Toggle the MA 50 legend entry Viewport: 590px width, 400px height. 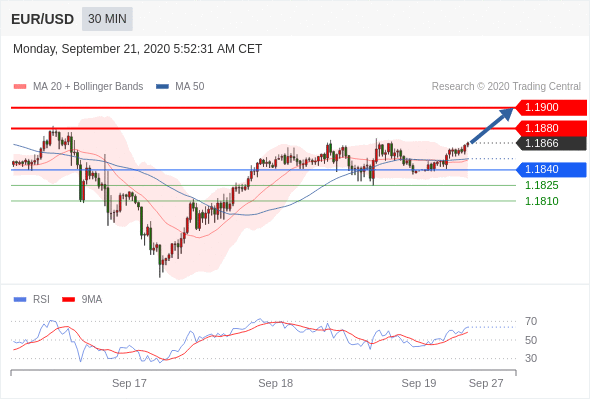180,87
